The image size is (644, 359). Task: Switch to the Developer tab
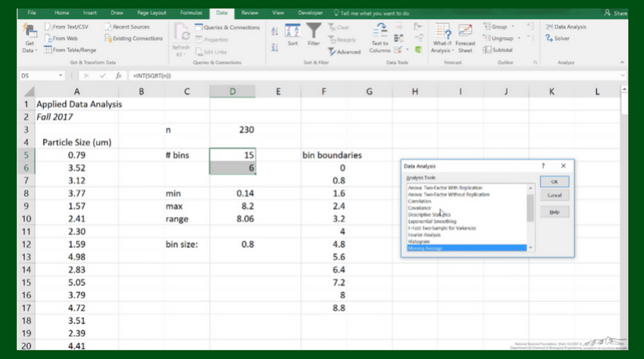[x=310, y=13]
